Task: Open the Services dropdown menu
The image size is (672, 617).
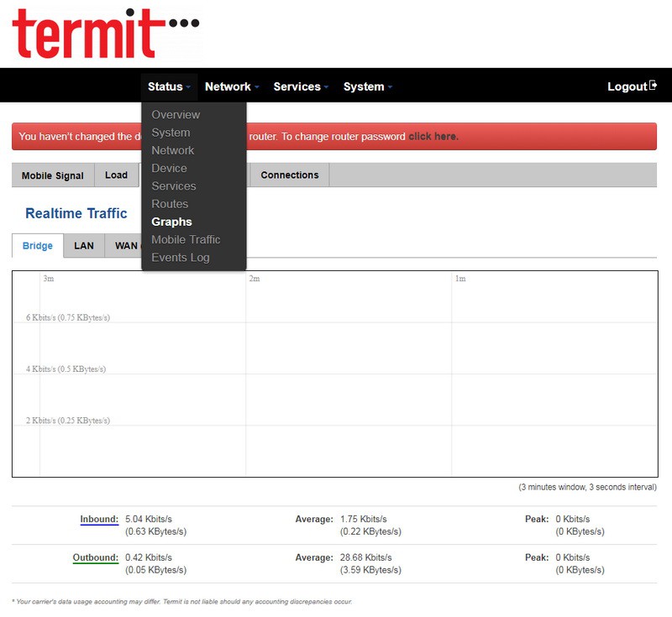Action: 301,86
